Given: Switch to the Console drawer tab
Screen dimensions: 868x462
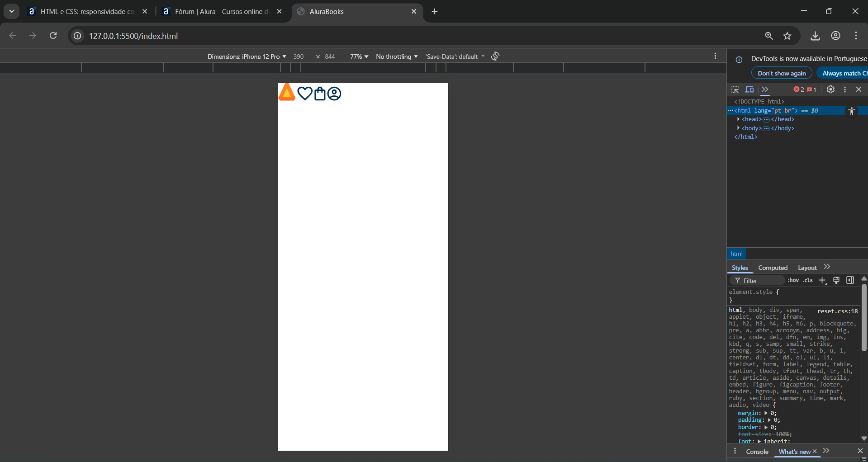Looking at the screenshot, I should tap(757, 452).
